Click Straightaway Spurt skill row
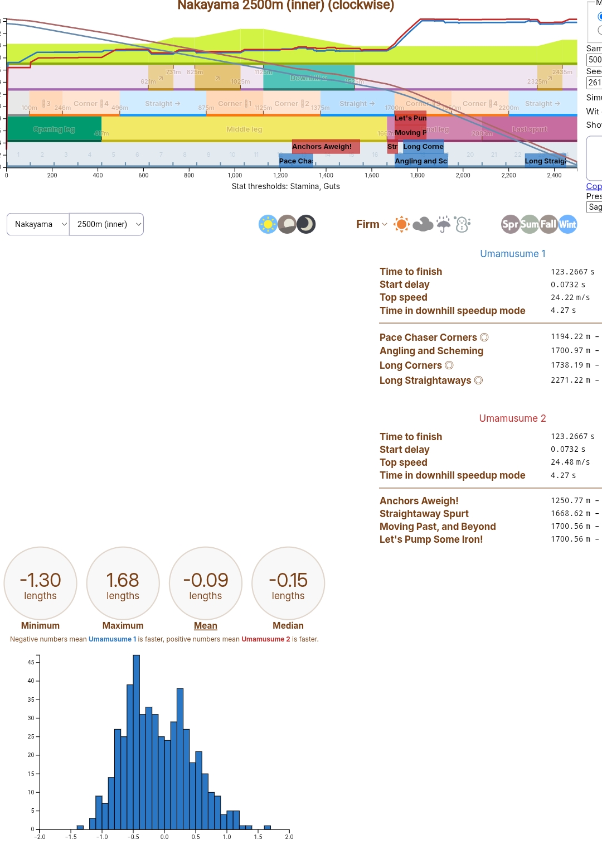The image size is (602, 868). click(x=491, y=514)
